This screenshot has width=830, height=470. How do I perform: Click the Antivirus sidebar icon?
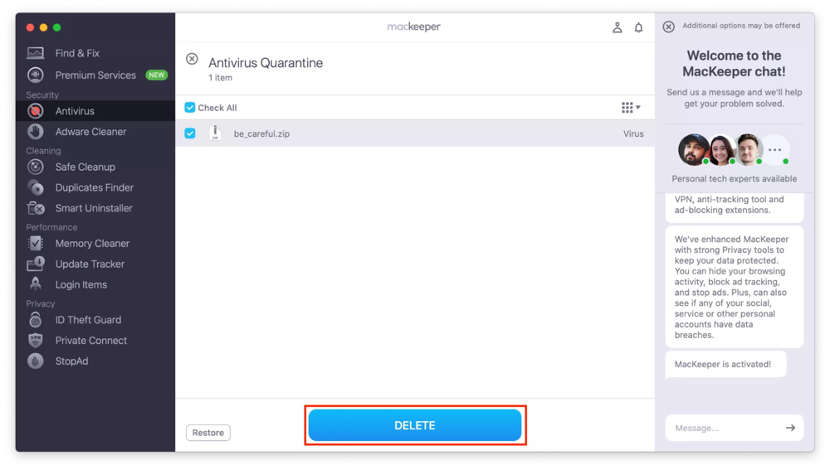click(35, 111)
